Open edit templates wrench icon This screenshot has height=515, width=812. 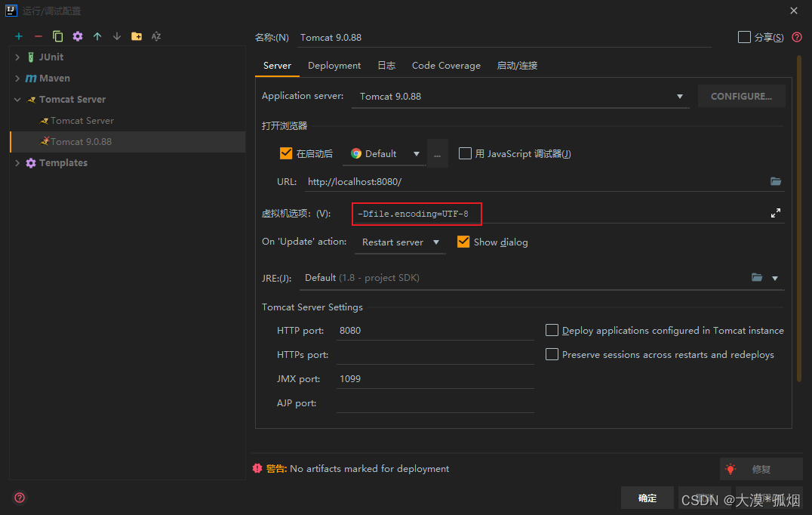coord(78,36)
